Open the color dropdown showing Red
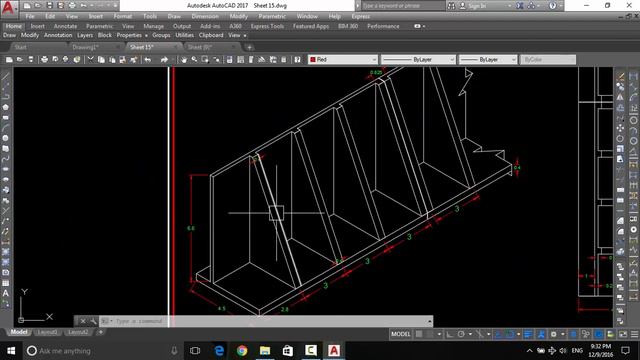 tap(343, 60)
